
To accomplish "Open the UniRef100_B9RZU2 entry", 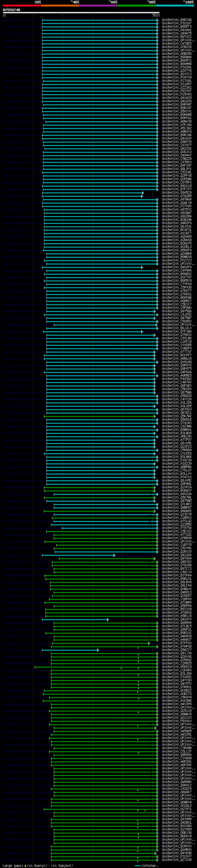I will tap(176, 633).
